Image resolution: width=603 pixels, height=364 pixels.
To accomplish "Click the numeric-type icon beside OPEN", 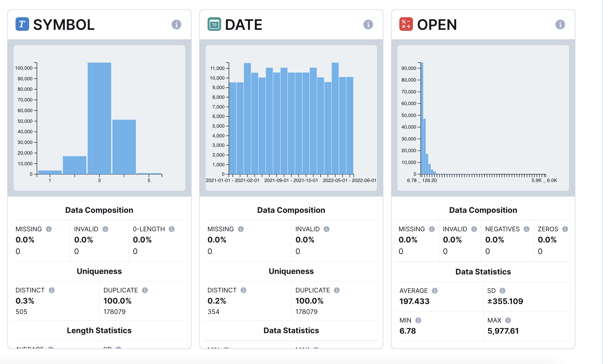I will (406, 24).
